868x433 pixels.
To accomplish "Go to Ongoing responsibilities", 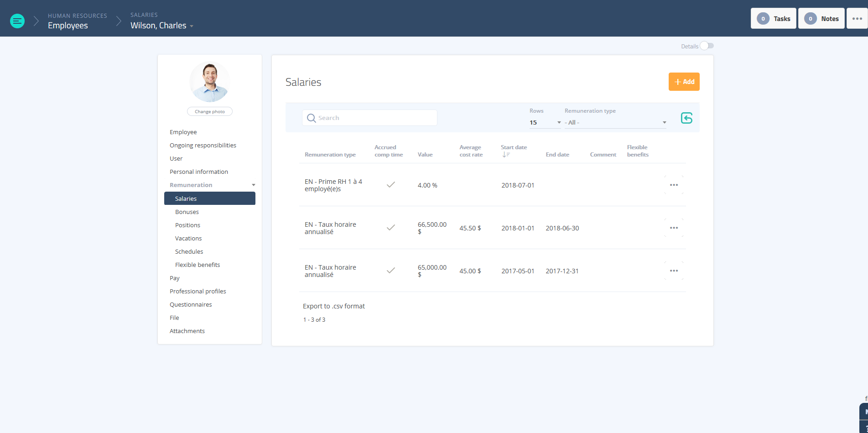I will (203, 145).
